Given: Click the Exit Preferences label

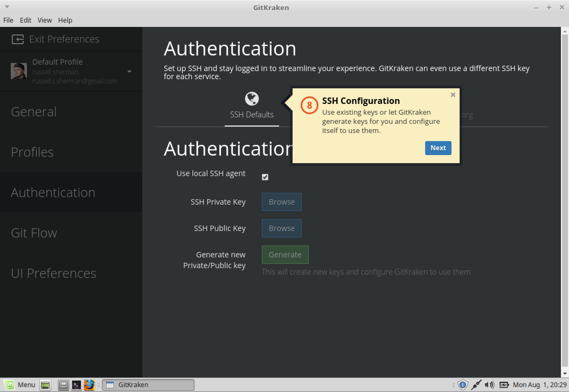Looking at the screenshot, I should pyautogui.click(x=64, y=39).
